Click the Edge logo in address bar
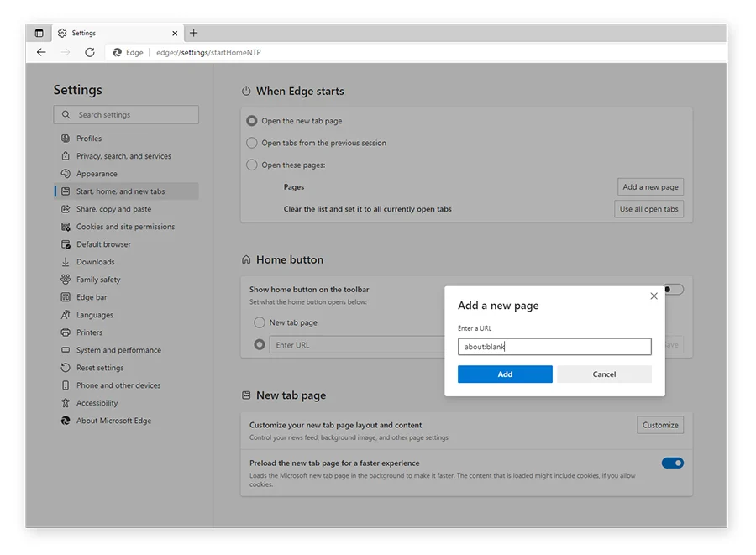This screenshot has height=555, width=756. [x=117, y=53]
